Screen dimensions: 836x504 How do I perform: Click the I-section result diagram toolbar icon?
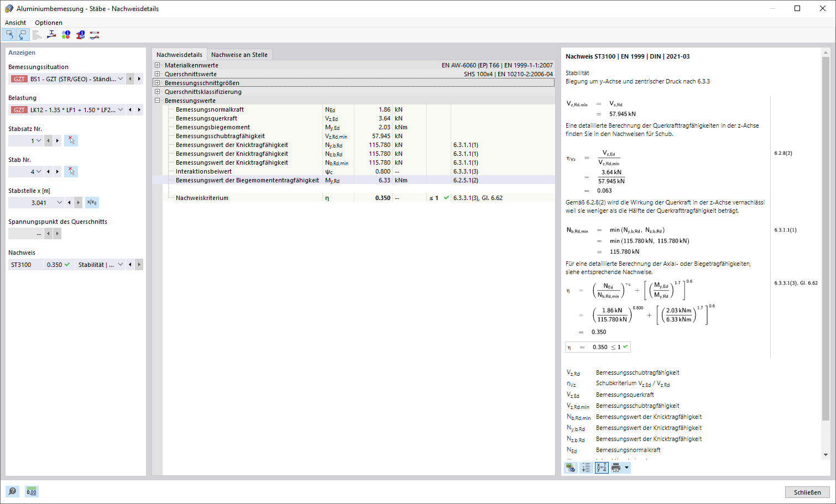tap(51, 35)
